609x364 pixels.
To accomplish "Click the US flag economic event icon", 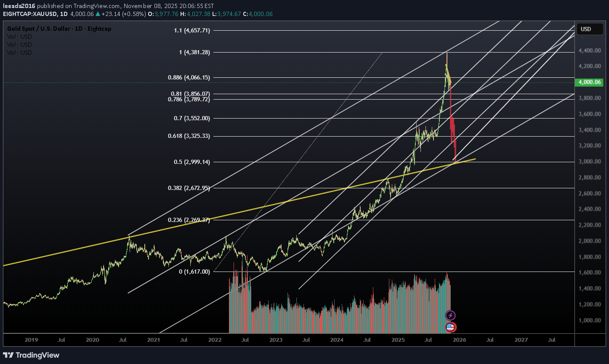I will (450, 327).
